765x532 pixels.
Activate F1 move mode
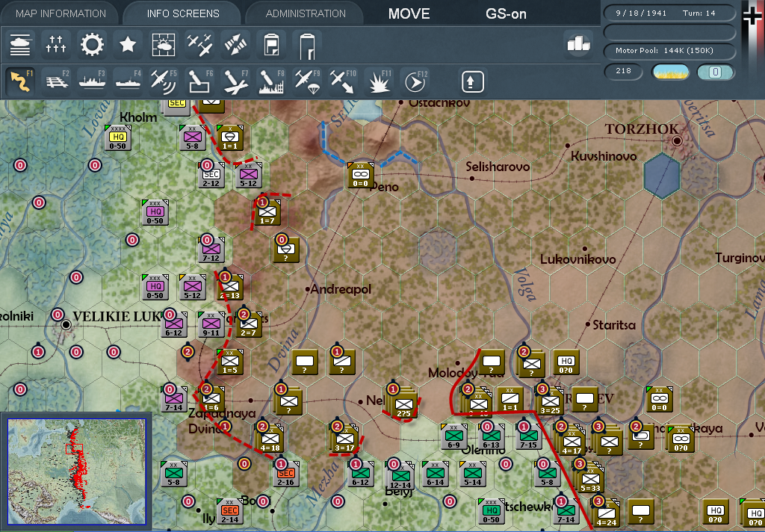tap(20, 81)
